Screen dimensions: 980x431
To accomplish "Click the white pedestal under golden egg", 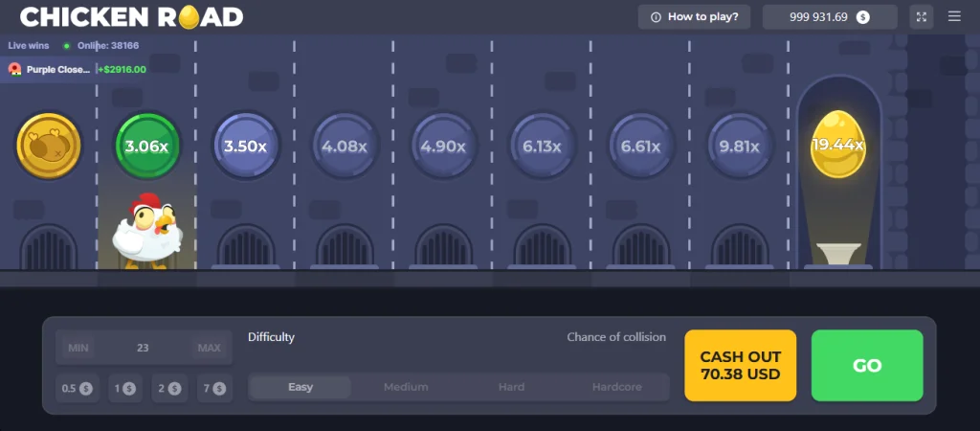I will 838,254.
